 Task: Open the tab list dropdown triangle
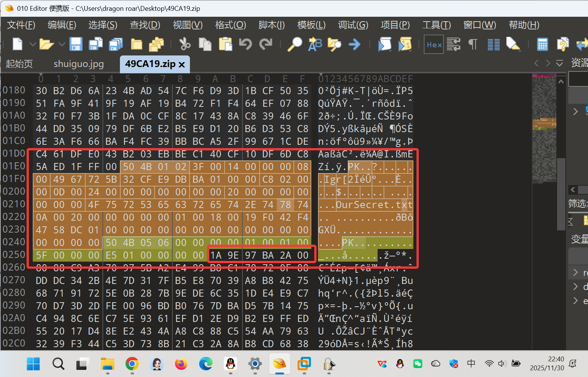(559, 64)
